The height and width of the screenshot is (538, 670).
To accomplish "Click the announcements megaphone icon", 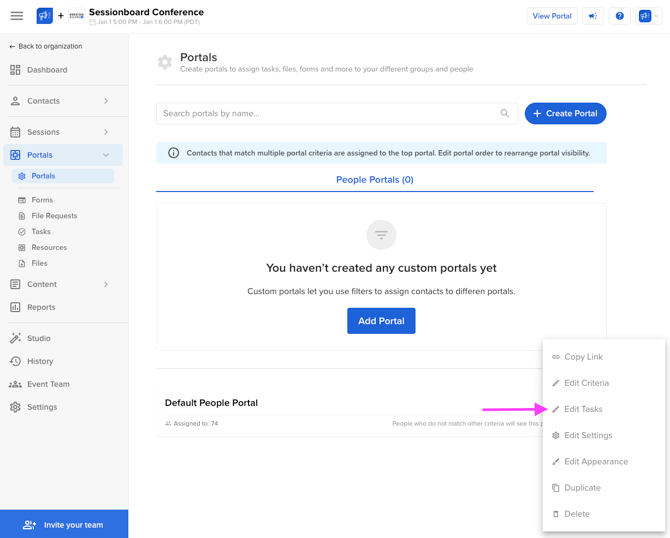I will coord(593,16).
